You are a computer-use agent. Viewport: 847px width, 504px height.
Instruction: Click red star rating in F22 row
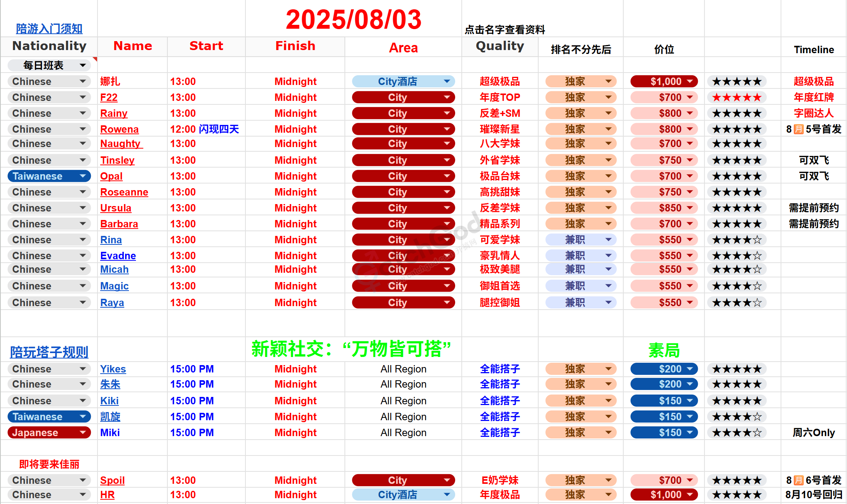click(x=737, y=97)
